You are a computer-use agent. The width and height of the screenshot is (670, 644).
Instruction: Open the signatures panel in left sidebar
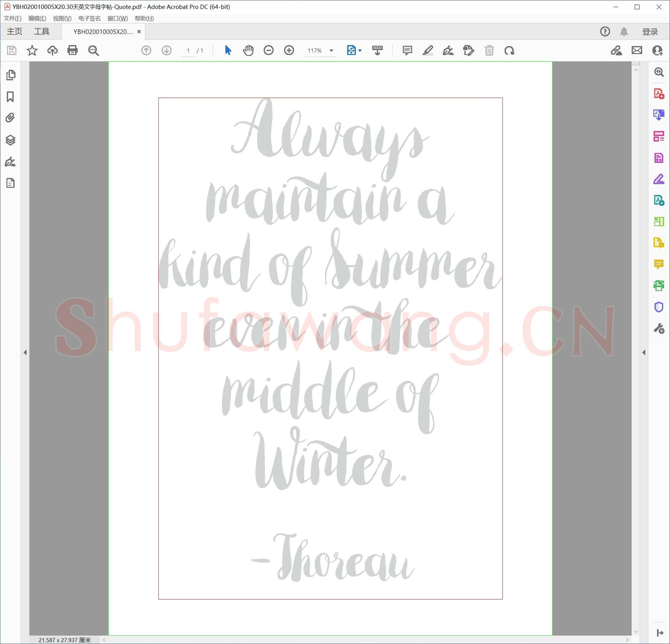point(10,161)
